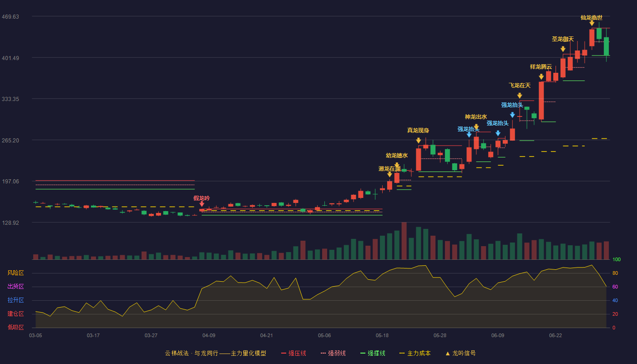637x364 pixels.
Task: Click the 05-18 date label
Action: [382, 335]
